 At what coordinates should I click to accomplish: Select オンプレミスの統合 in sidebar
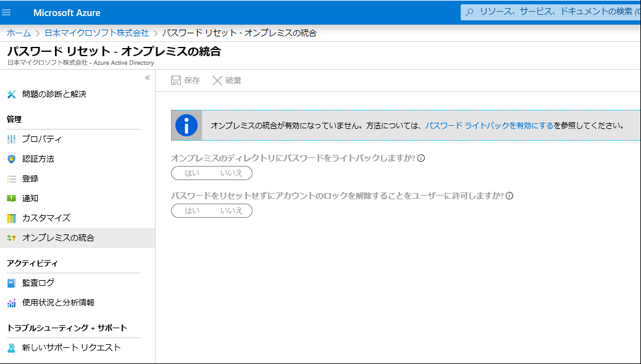pos(77,238)
